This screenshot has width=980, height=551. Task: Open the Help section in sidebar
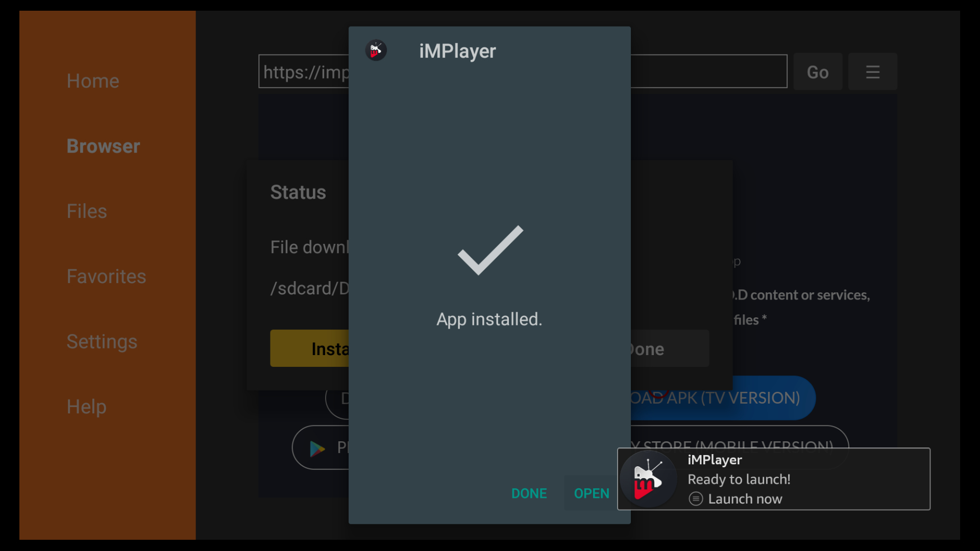click(x=87, y=407)
